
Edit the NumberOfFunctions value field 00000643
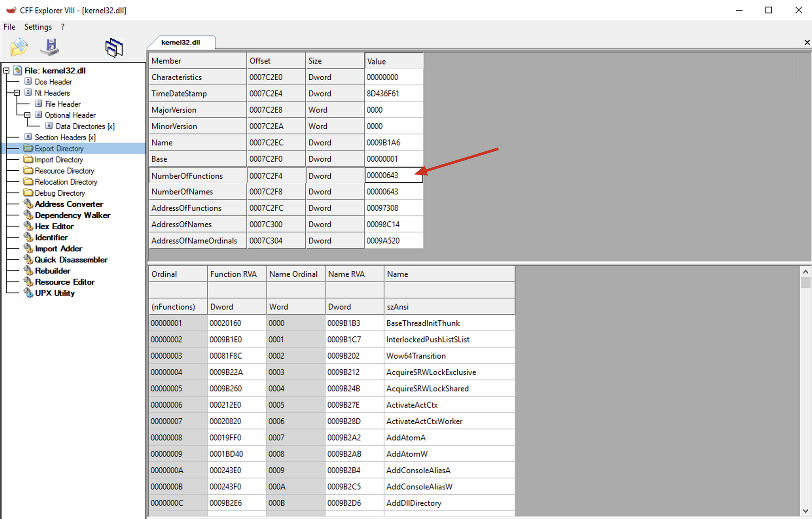394,175
